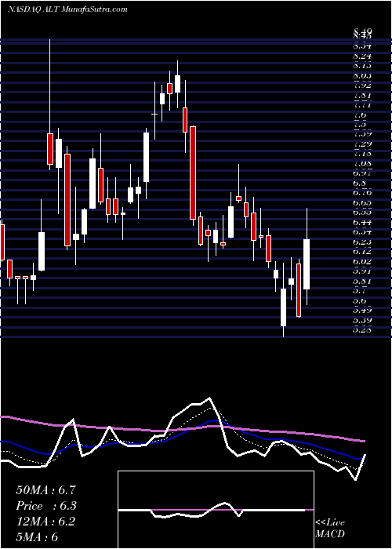This screenshot has width=392, height=549.
Task: Click the 5.6 price axis label
Action: click(x=360, y=300)
